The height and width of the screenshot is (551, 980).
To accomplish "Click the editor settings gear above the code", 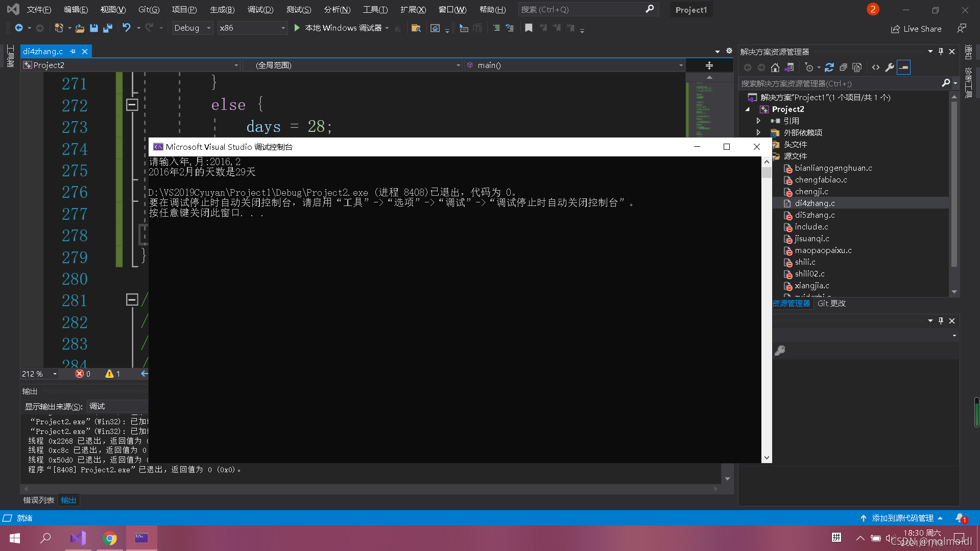I will pos(729,51).
